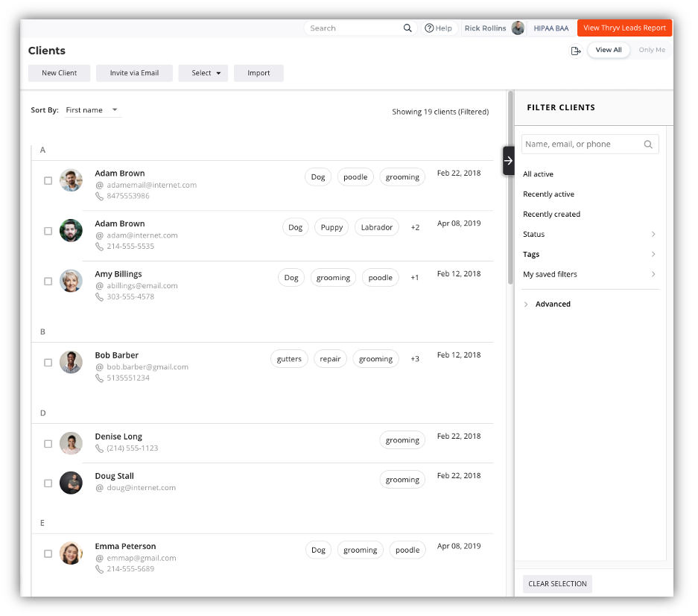
Task: Select the checkbox beside Emma Peterson
Action: click(x=48, y=553)
